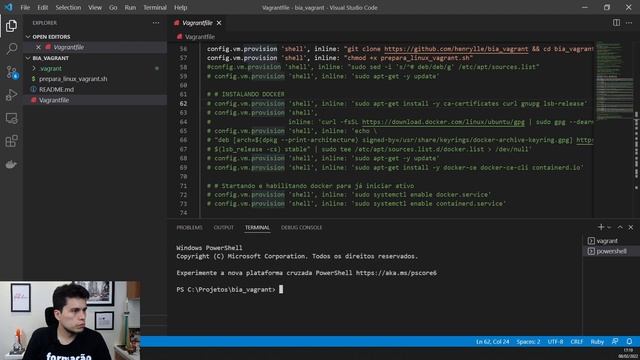Change indentation via Spaces: 2
640x360 pixels.
[528, 342]
